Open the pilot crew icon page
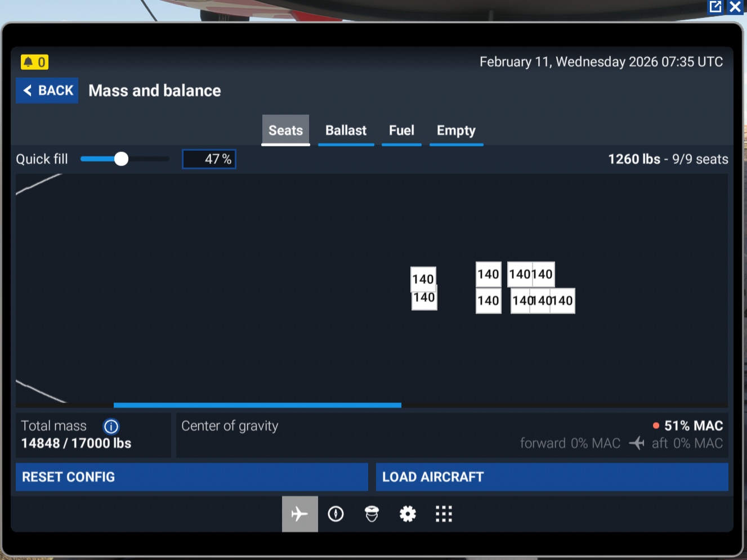This screenshot has width=747, height=560. tap(372, 514)
